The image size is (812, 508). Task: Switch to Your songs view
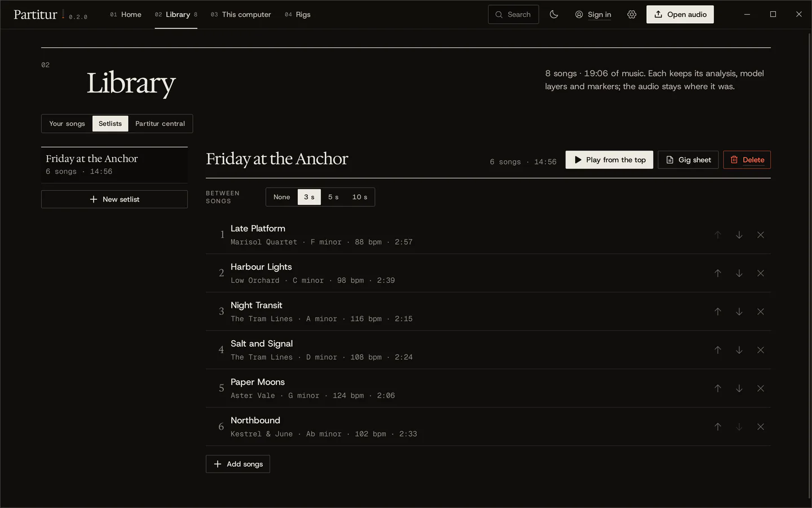[x=67, y=124]
